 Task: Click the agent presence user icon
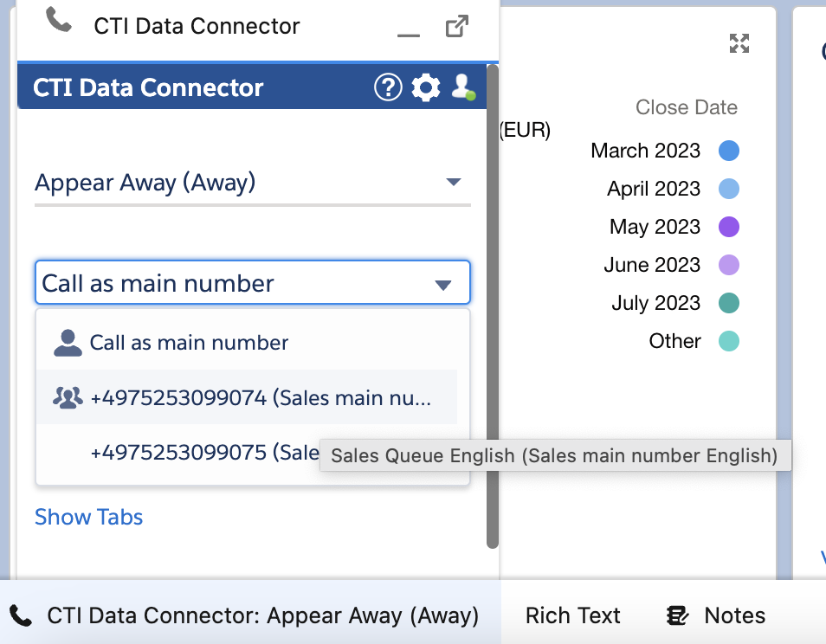point(463,87)
